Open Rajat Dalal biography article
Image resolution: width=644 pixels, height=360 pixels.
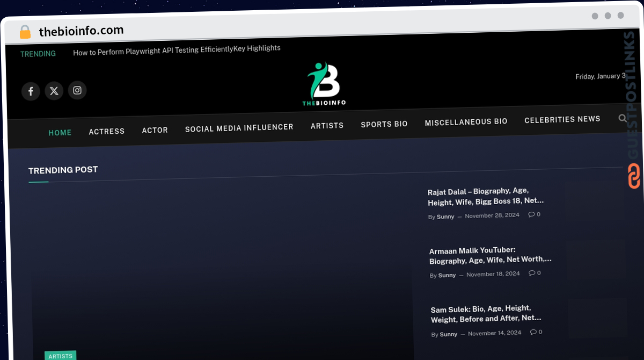486,196
